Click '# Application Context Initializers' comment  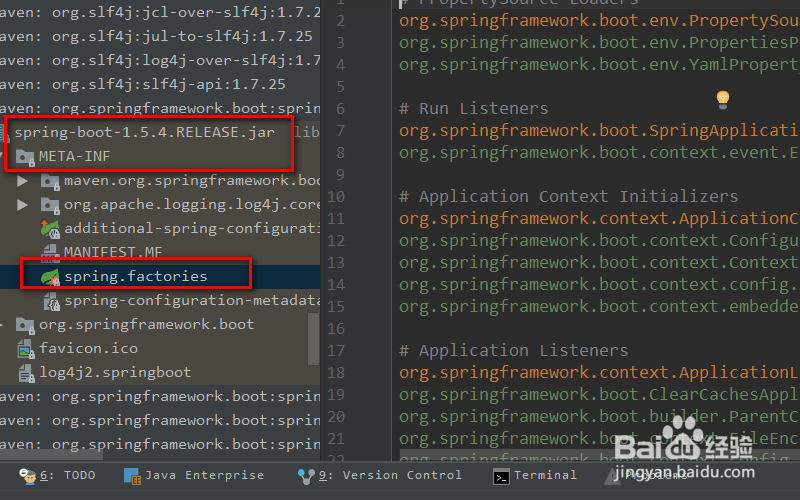point(568,196)
